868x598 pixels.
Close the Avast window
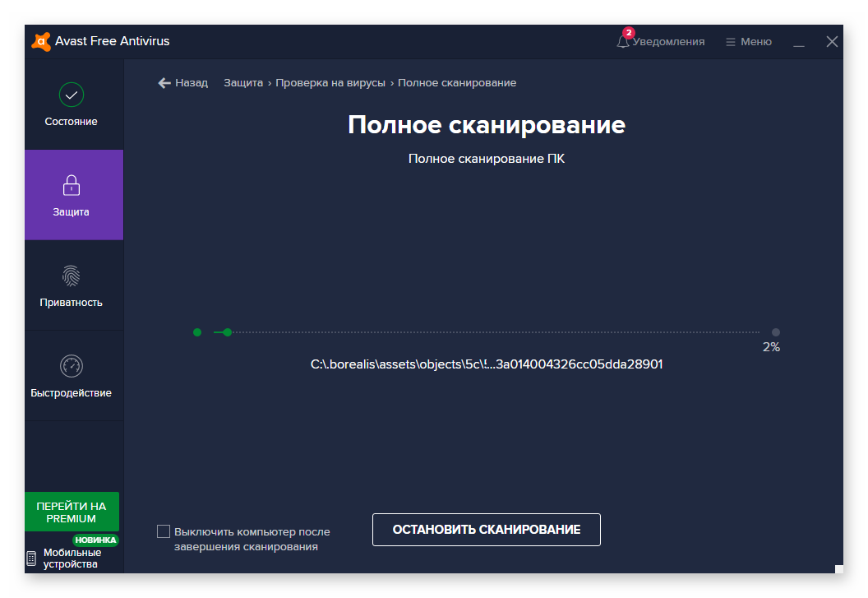pos(832,42)
